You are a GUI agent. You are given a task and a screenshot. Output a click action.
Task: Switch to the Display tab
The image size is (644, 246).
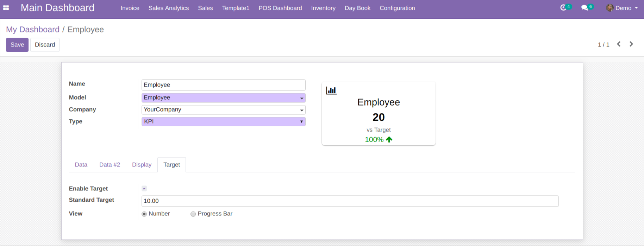click(x=142, y=165)
